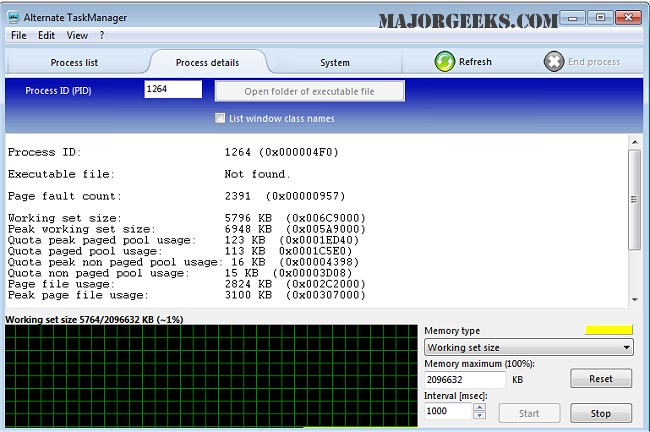Click the Start button
This screenshot has height=432, width=650.
coord(529,413)
